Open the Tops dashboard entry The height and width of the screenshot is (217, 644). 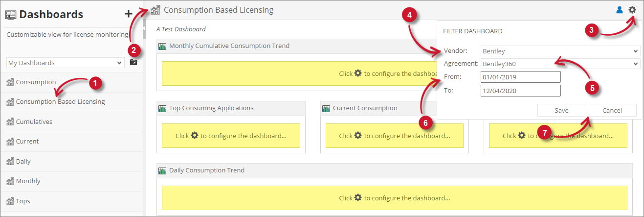pos(23,201)
